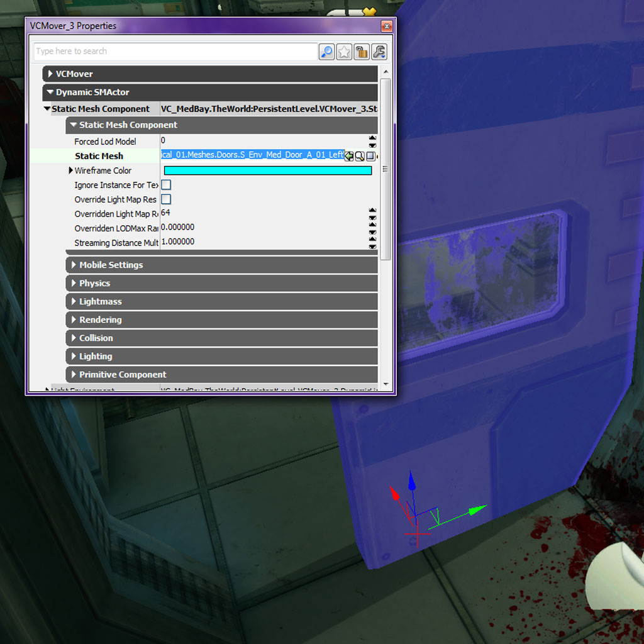
Task: Decrease Forced Lod Model with down arrow
Action: pos(372,145)
